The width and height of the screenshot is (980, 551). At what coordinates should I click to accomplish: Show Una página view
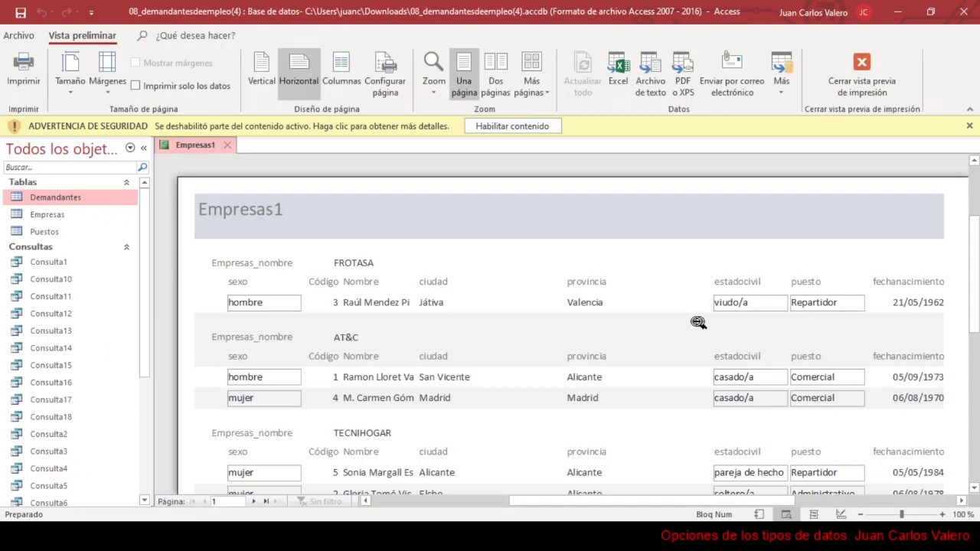tap(464, 74)
